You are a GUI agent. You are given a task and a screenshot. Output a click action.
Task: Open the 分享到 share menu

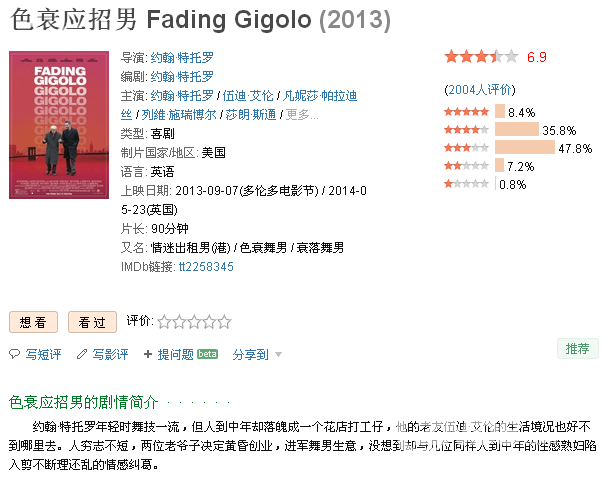click(x=250, y=354)
